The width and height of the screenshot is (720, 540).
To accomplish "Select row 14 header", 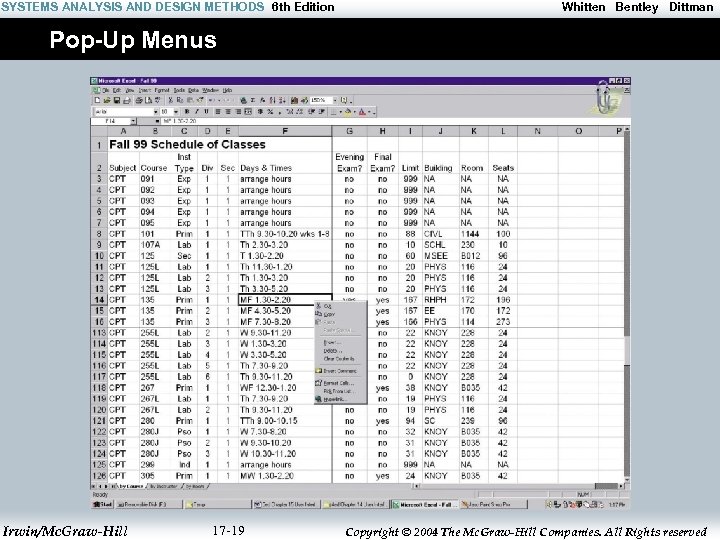I will [x=99, y=300].
